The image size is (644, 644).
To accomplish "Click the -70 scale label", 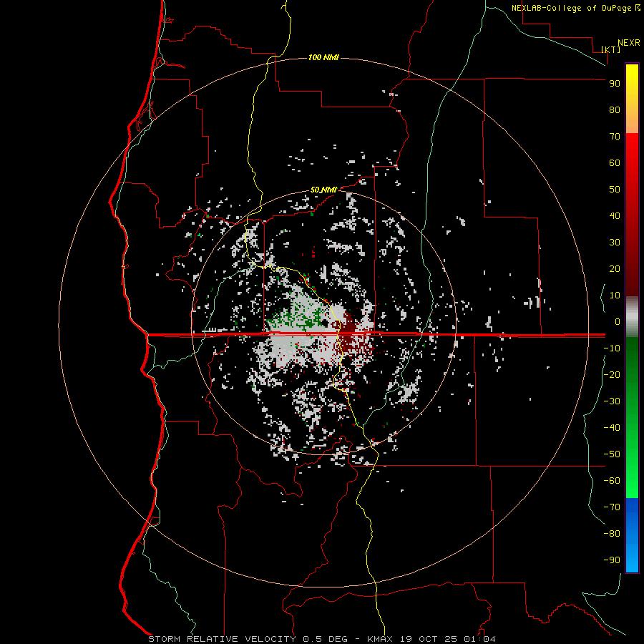I will tap(612, 507).
